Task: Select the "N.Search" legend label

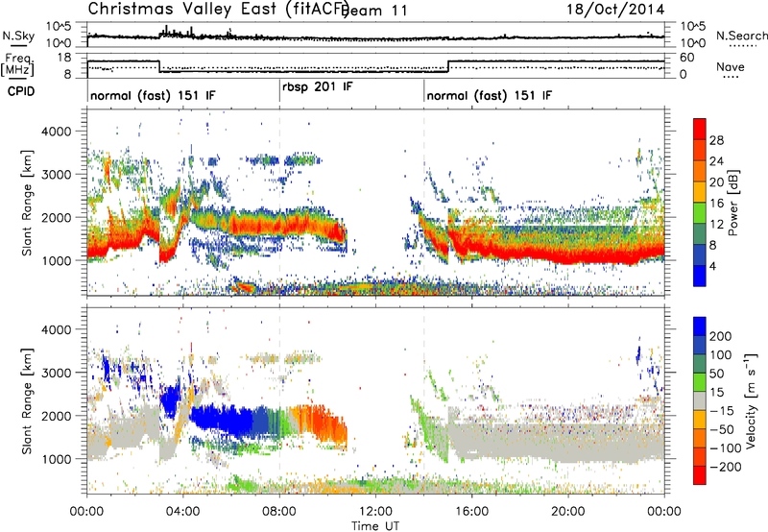Action: (x=741, y=36)
